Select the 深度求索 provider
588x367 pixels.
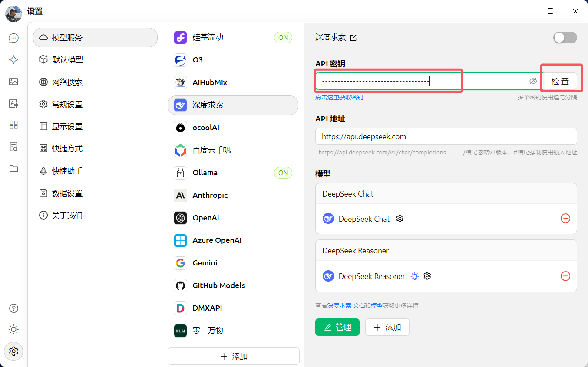click(233, 105)
